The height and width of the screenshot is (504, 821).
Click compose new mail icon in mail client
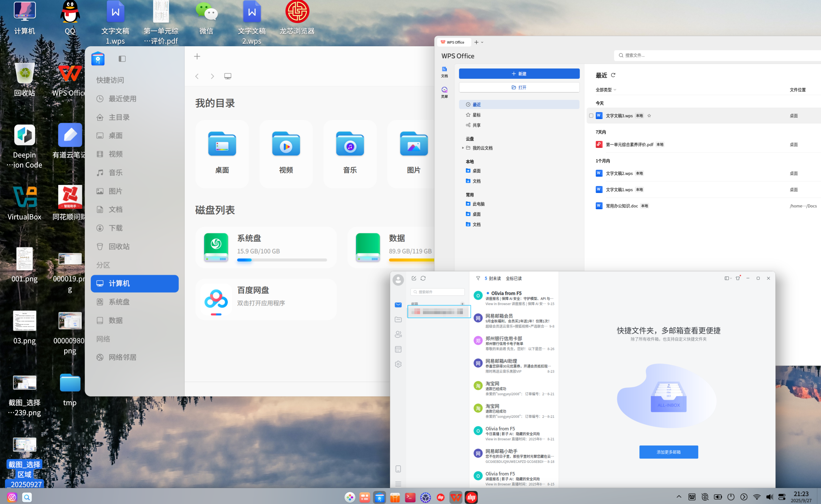414,278
